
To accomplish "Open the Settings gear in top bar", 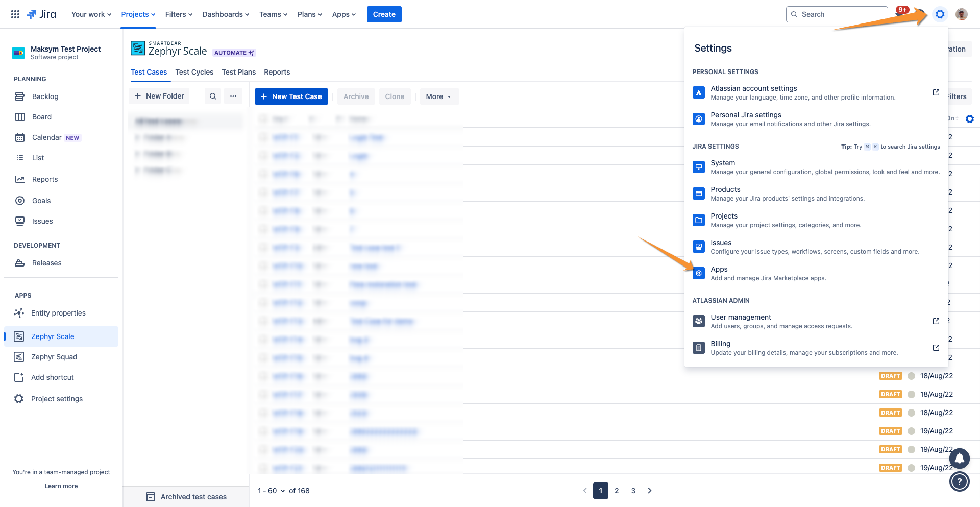I will tap(940, 14).
